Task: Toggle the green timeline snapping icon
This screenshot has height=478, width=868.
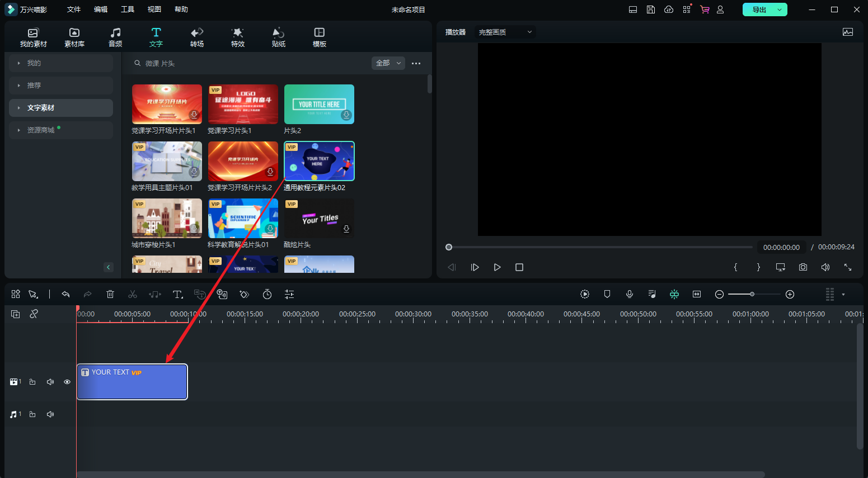Action: (x=674, y=294)
